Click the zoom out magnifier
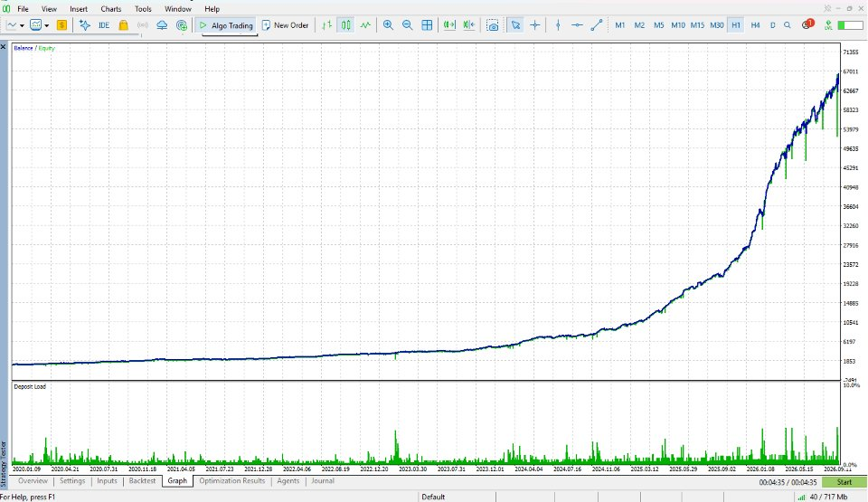The height and width of the screenshot is (502, 868). pos(408,25)
